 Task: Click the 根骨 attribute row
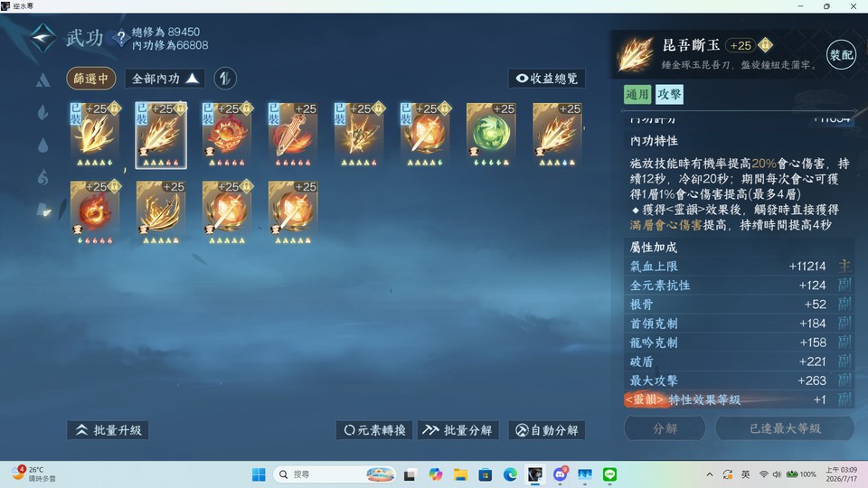(739, 305)
